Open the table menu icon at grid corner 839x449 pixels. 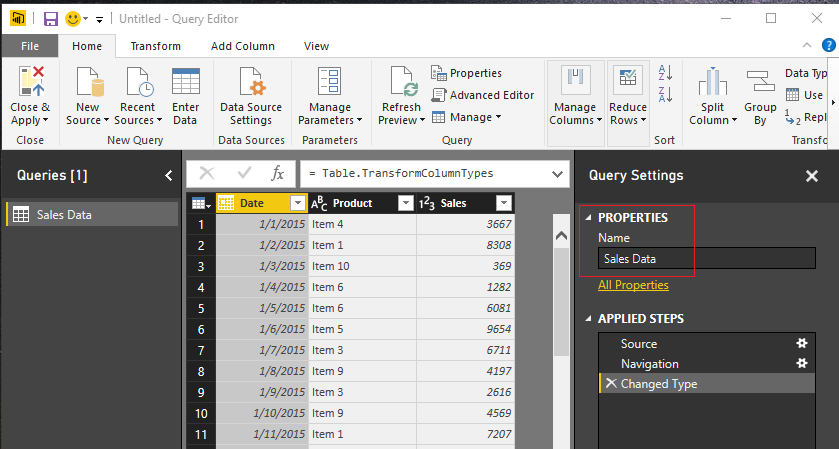201,203
